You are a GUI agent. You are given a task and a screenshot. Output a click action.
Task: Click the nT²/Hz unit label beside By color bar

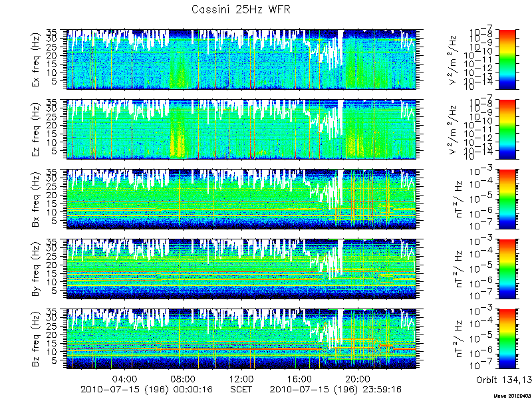pyautogui.click(x=458, y=269)
